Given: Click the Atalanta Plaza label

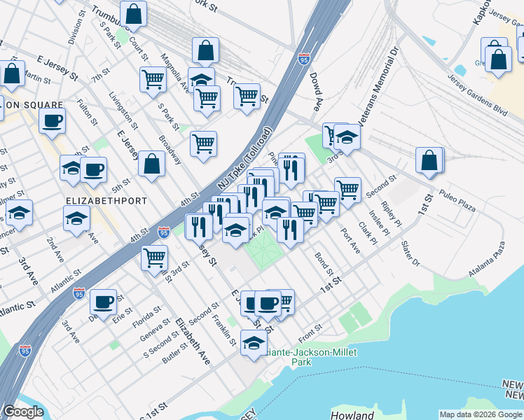Looking at the screenshot, I should click(x=487, y=259).
